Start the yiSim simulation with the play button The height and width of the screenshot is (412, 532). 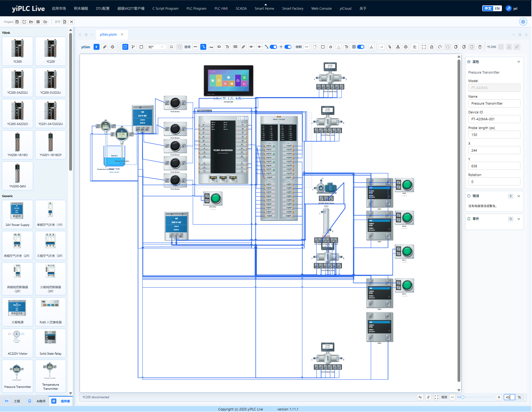click(96, 47)
